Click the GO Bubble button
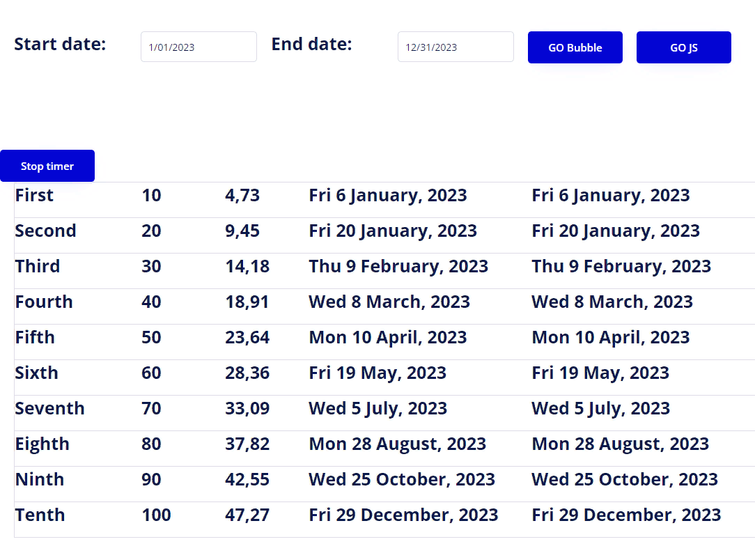Viewport: 755px width, 560px height. (575, 47)
